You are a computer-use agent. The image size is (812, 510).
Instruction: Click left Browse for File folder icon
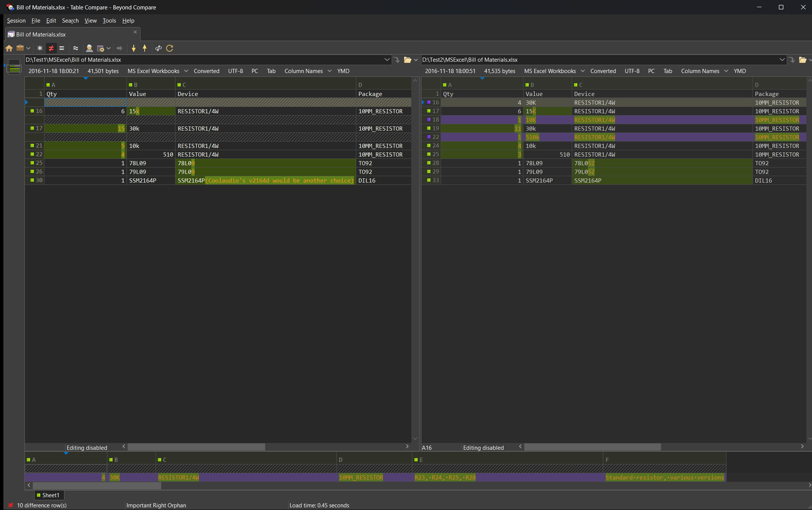(x=408, y=60)
